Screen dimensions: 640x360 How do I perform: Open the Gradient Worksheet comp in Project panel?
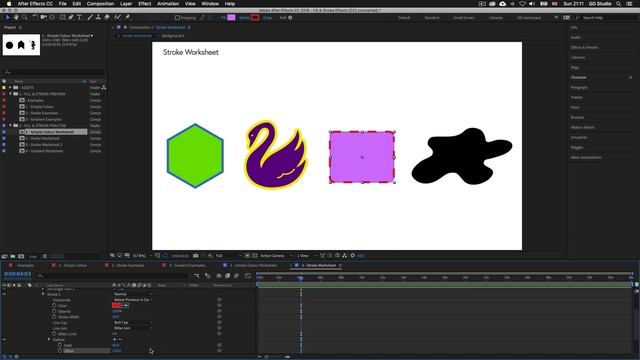click(44, 151)
